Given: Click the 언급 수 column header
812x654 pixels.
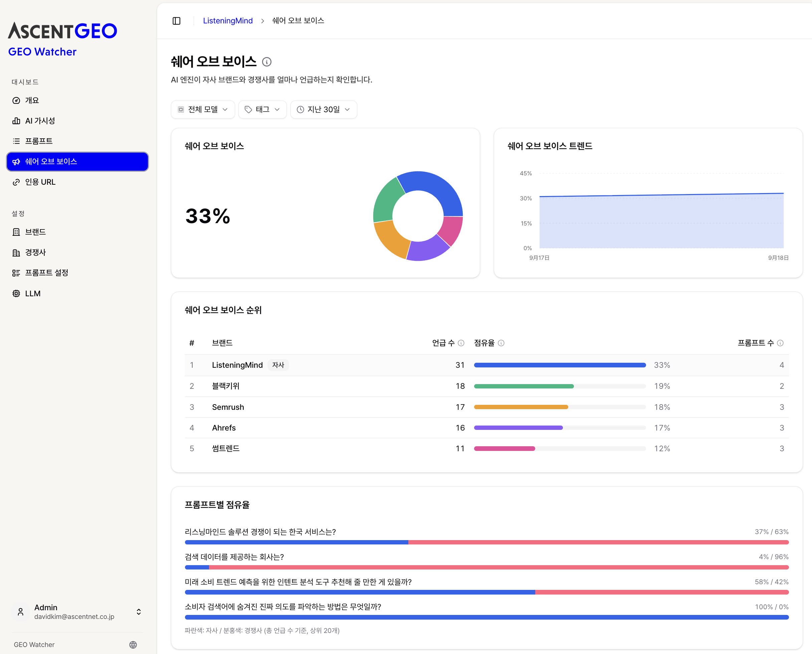Looking at the screenshot, I should pos(443,343).
